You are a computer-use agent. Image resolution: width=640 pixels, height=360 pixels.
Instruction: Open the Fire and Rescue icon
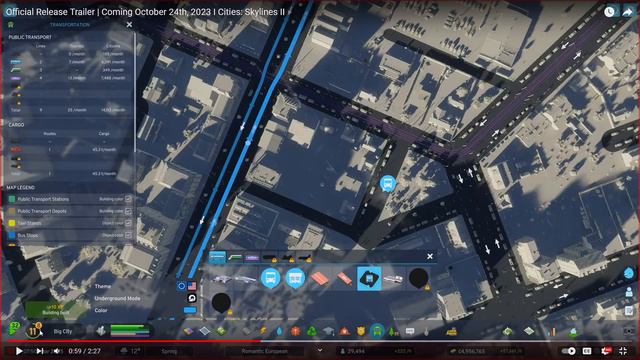pyautogui.click(x=344, y=331)
